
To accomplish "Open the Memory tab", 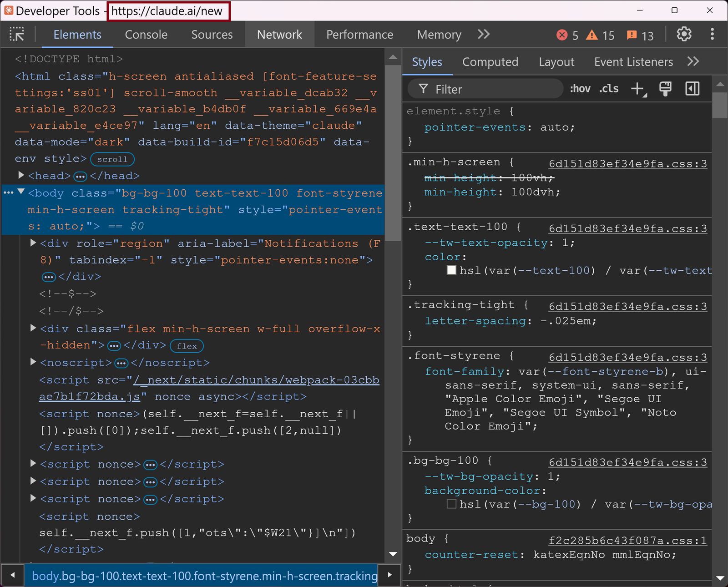I will 439,35.
